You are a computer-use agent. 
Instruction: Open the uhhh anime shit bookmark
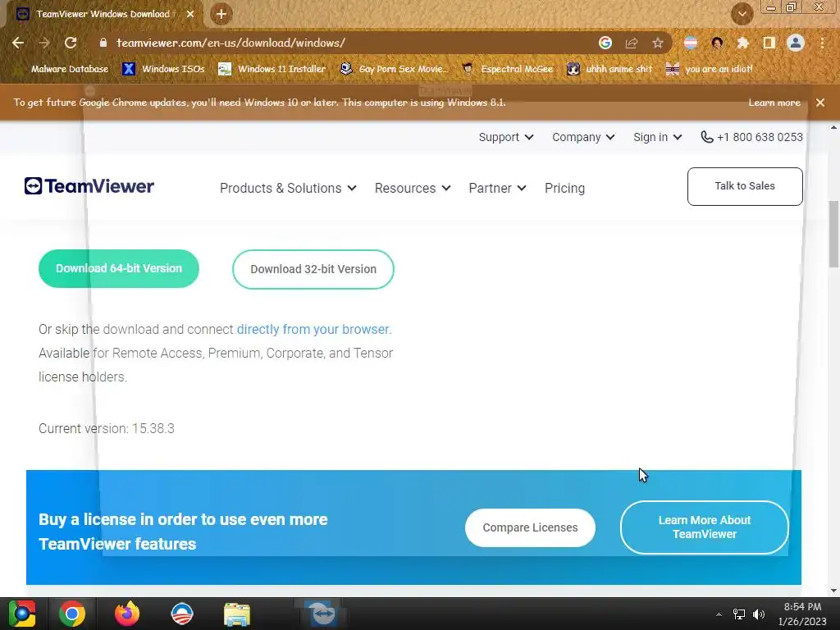pyautogui.click(x=609, y=69)
